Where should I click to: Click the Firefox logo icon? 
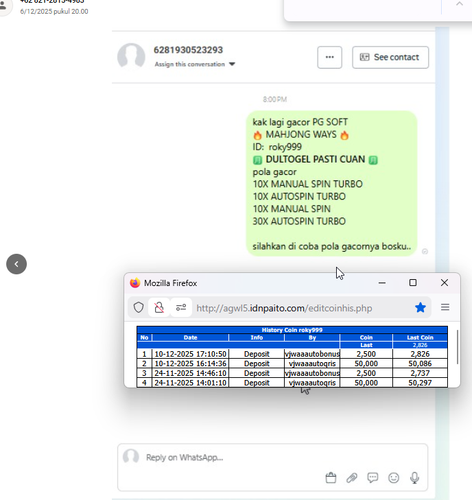(135, 283)
